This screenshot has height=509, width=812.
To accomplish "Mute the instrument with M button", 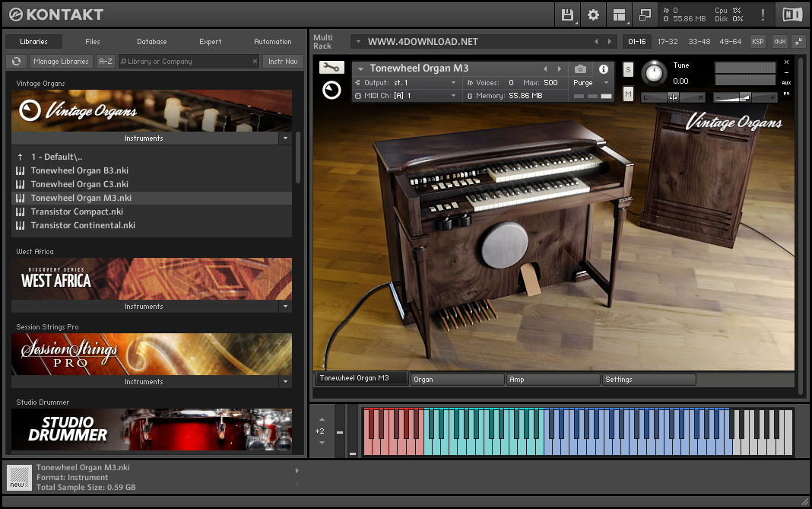I will 628,94.
